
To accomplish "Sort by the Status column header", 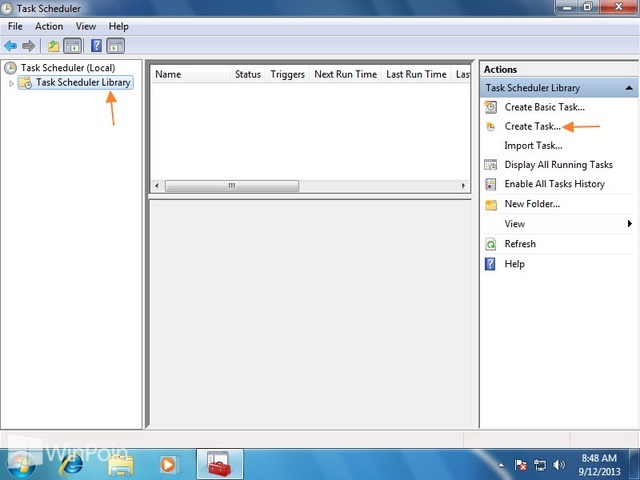I will point(248,74).
